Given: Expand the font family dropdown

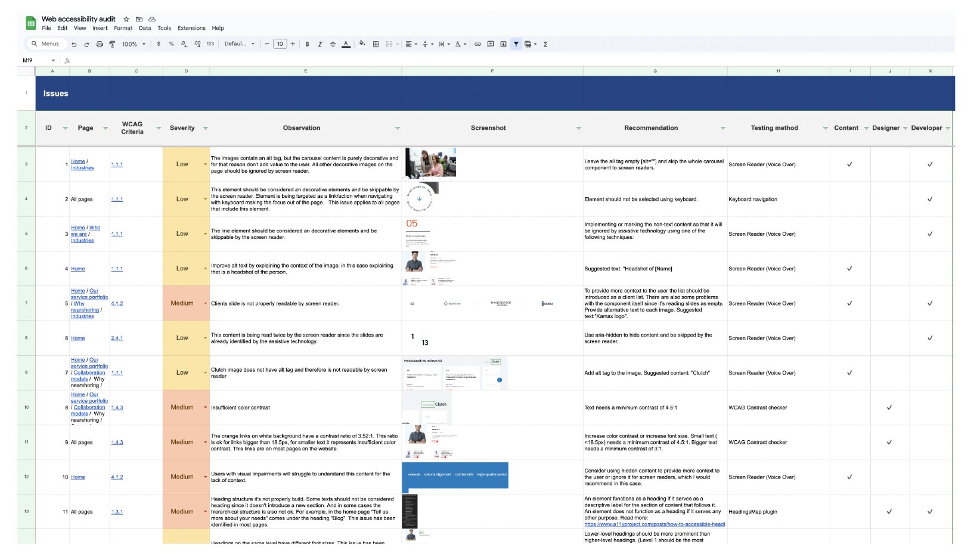Looking at the screenshot, I should (x=239, y=44).
